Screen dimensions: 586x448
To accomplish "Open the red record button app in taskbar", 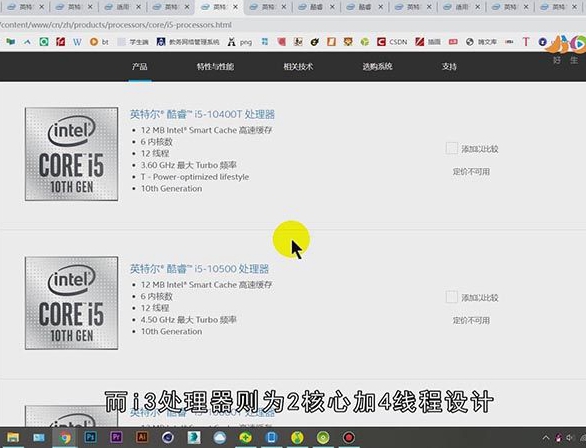I will point(348,437).
